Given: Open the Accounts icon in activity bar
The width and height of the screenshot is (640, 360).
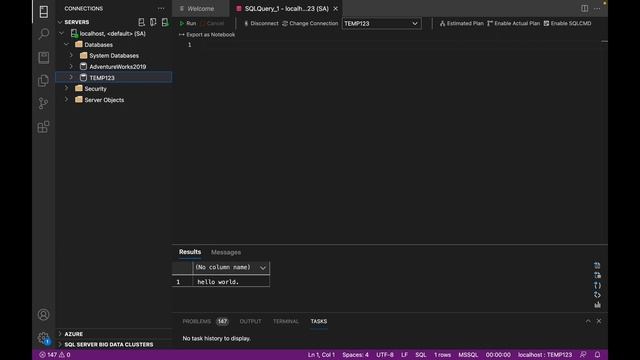Looking at the screenshot, I should (44, 315).
